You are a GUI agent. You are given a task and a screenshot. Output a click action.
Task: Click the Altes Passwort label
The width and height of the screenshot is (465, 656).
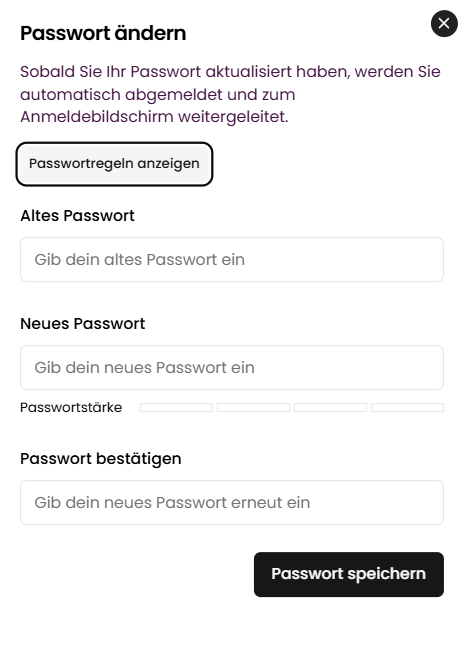(x=77, y=216)
